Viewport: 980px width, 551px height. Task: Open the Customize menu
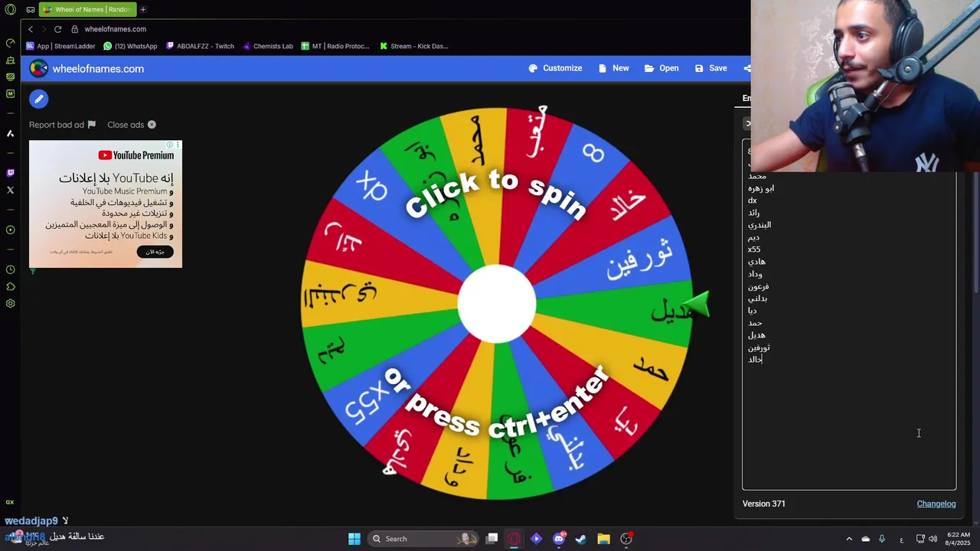pyautogui.click(x=555, y=68)
